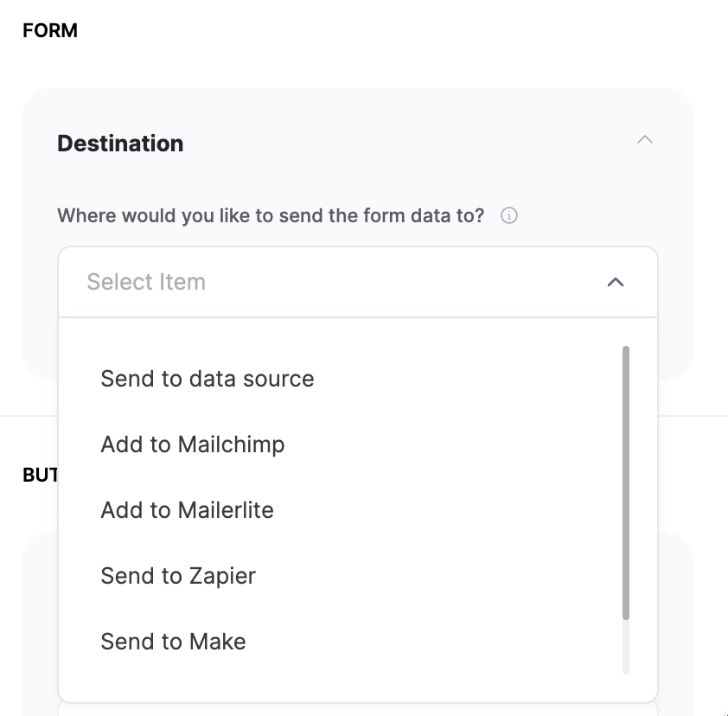This screenshot has width=728, height=716.
Task: Click the tooltip circle beside form data question
Action: tap(509, 215)
